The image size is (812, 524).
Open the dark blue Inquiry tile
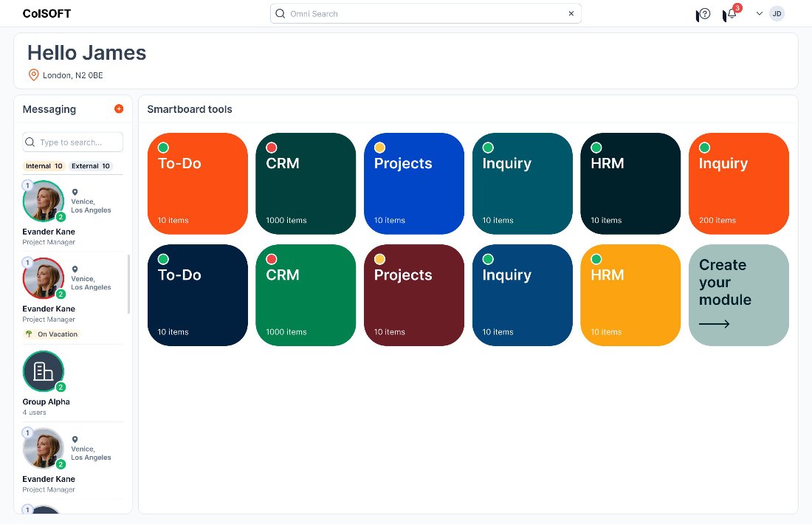(x=523, y=295)
